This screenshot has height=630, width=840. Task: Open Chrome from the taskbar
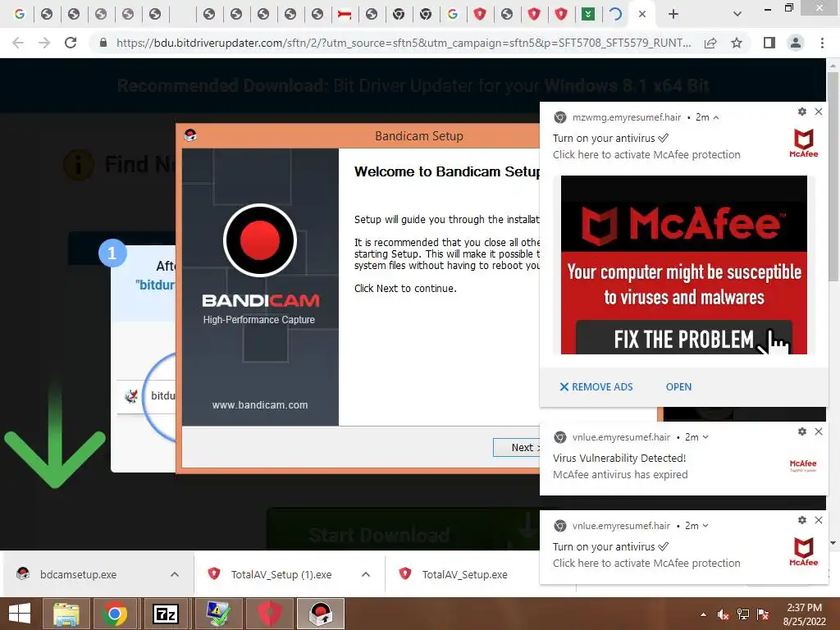click(x=115, y=614)
